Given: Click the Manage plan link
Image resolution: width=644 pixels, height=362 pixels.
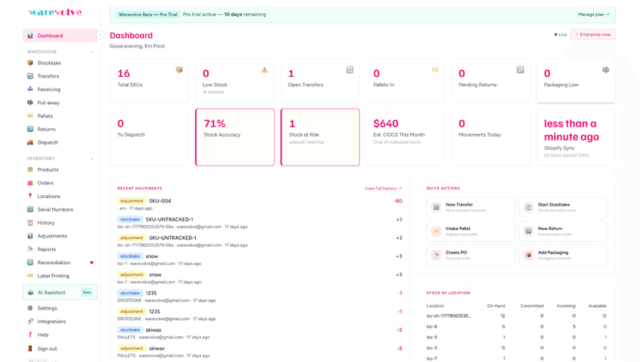Looking at the screenshot, I should pyautogui.click(x=593, y=14).
